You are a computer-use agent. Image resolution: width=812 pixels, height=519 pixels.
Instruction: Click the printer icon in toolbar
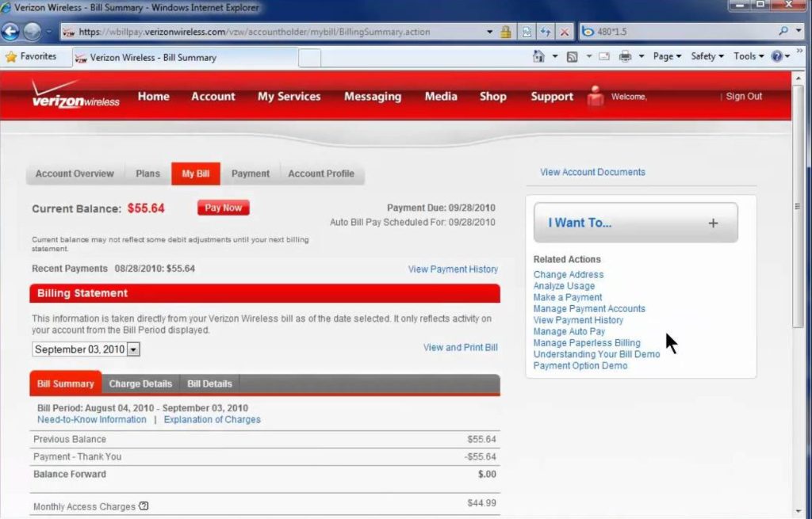[x=625, y=56]
